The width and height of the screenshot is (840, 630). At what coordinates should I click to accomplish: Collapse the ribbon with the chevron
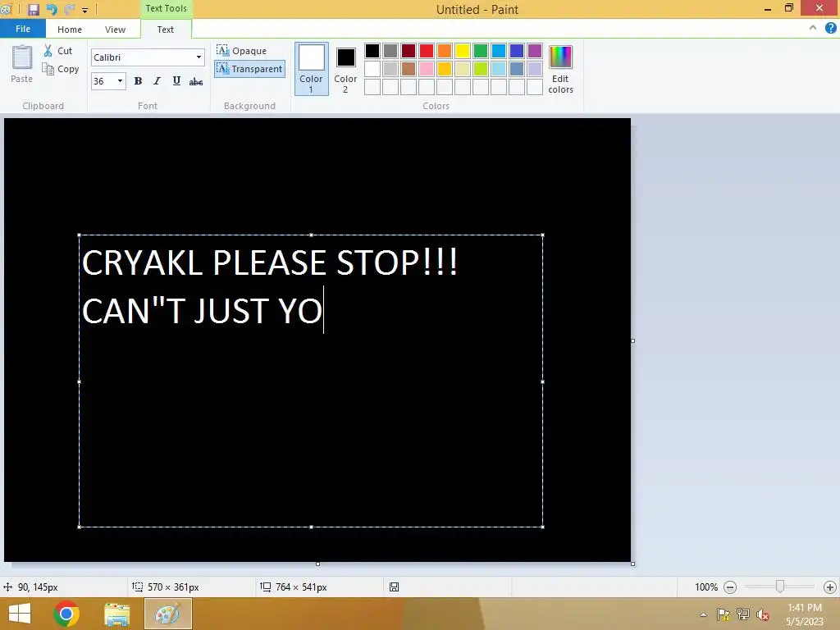813,29
